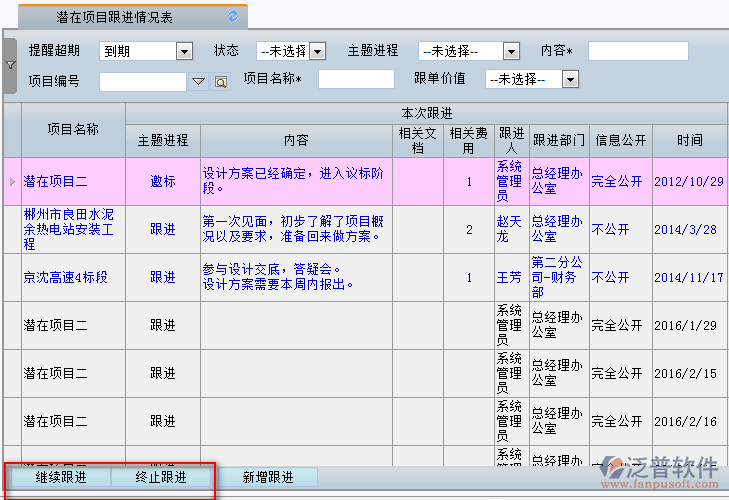Click the 相关文档 column header
Viewport: 729px width, 500px height.
(418, 140)
